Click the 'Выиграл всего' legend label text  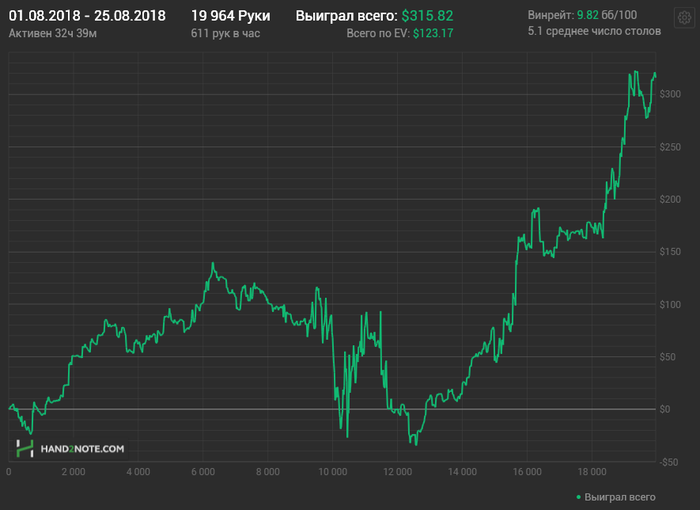(x=620, y=497)
